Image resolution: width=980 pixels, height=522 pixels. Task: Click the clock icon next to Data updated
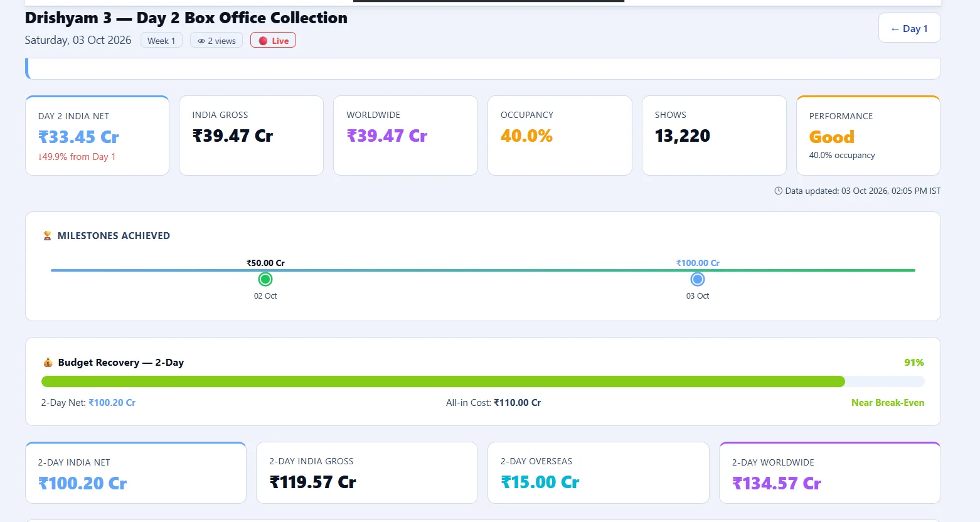pos(779,191)
